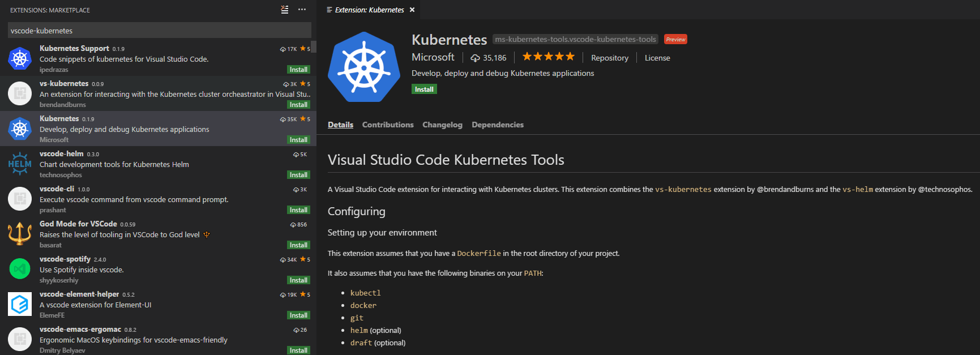Switch to the Changelog tab
980x355 pixels.
pyautogui.click(x=442, y=125)
